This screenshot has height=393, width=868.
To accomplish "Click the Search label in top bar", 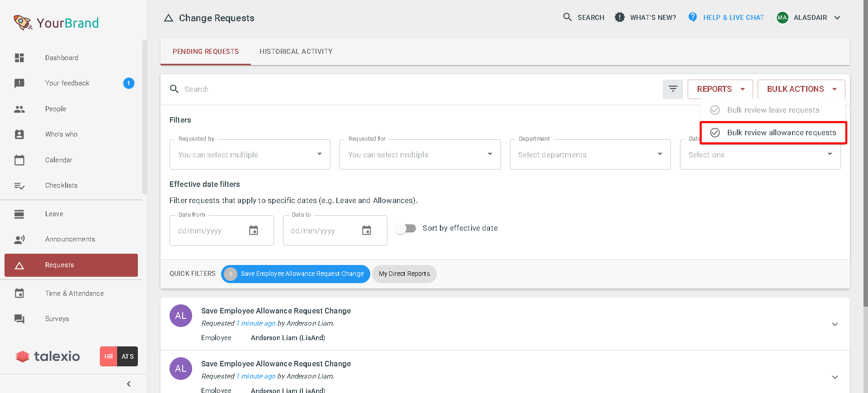I will point(591,18).
